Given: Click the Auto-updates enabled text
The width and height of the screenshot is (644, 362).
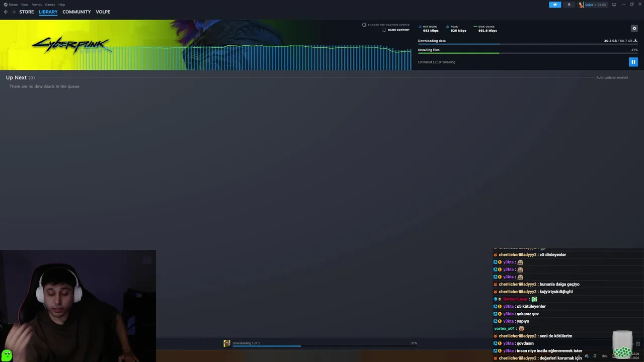Looking at the screenshot, I should click(612, 77).
